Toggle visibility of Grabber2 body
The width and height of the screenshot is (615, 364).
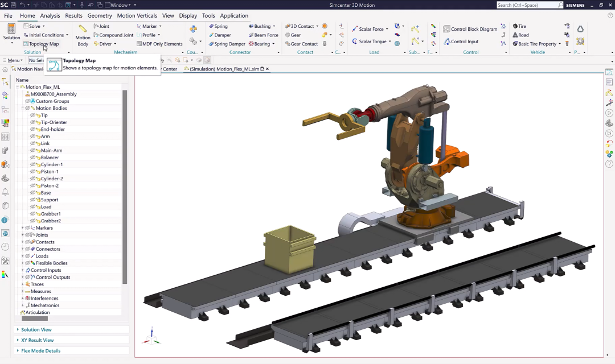coord(32,221)
